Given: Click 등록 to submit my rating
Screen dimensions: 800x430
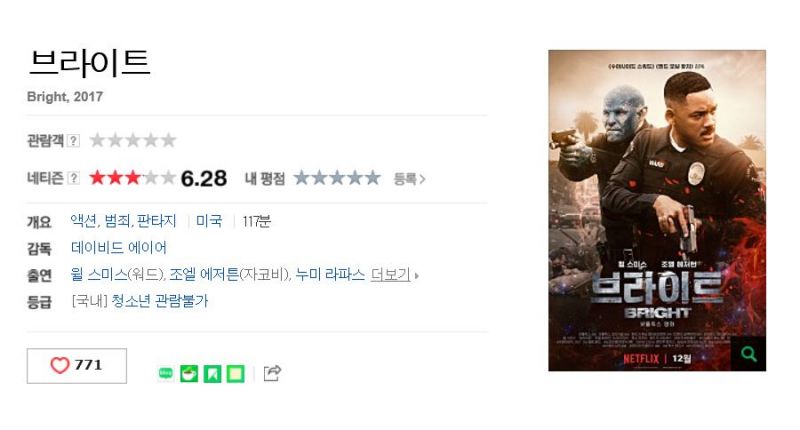Looking at the screenshot, I should click(x=409, y=179).
